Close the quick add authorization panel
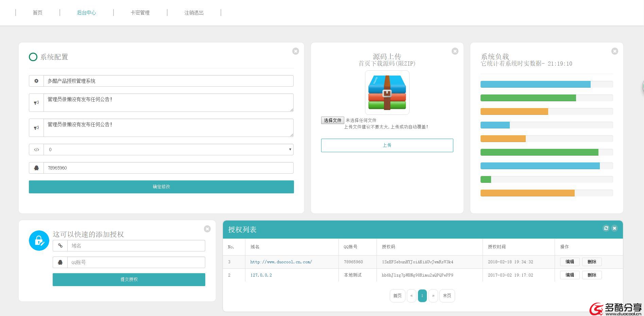 click(x=207, y=229)
